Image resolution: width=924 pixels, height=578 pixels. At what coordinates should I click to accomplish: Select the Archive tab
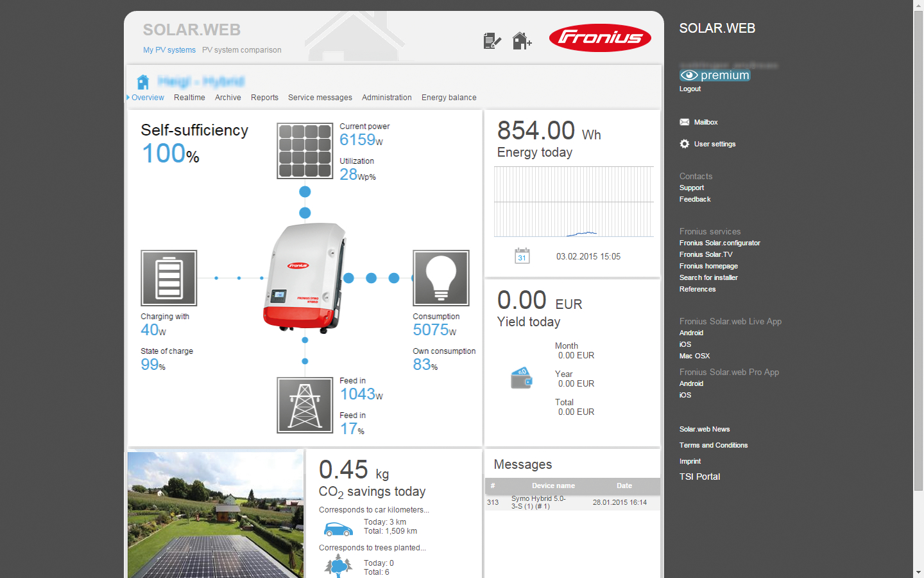click(228, 98)
